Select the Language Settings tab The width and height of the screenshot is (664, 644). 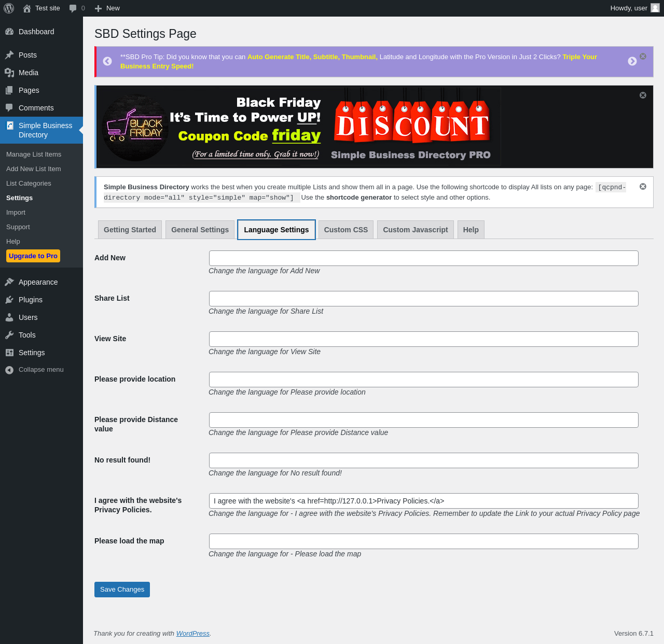[x=276, y=230]
